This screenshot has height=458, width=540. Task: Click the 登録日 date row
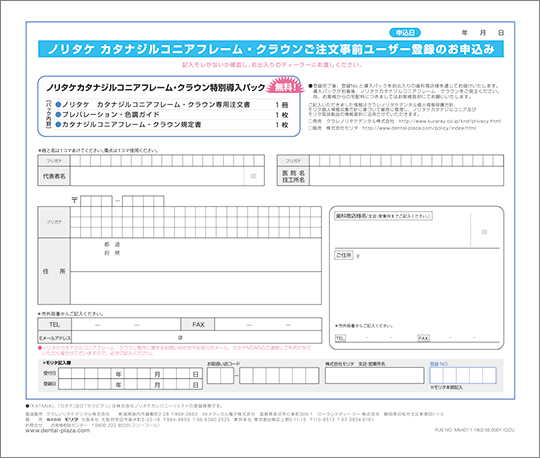(130, 384)
